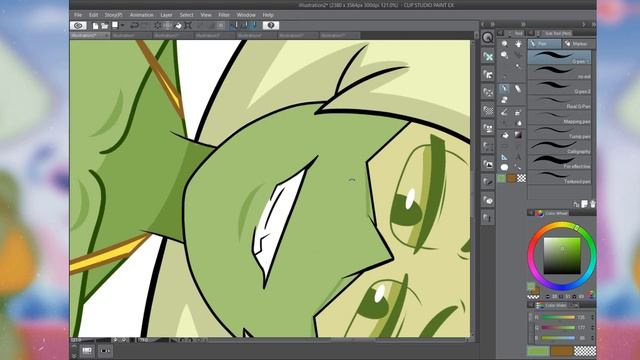Click the Open file icon

coord(104,26)
